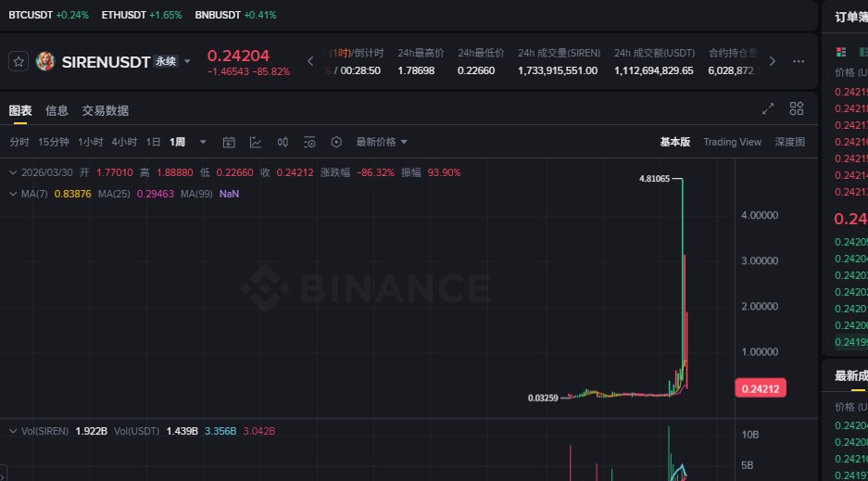Click the 10B volume axis label
The width and height of the screenshot is (868, 481).
750,435
